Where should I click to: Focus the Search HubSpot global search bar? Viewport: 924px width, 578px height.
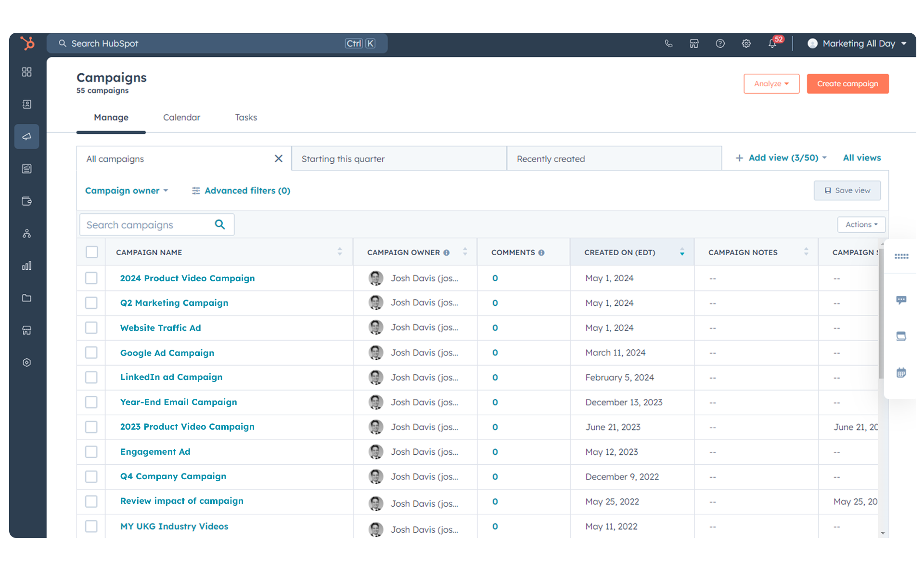[217, 43]
